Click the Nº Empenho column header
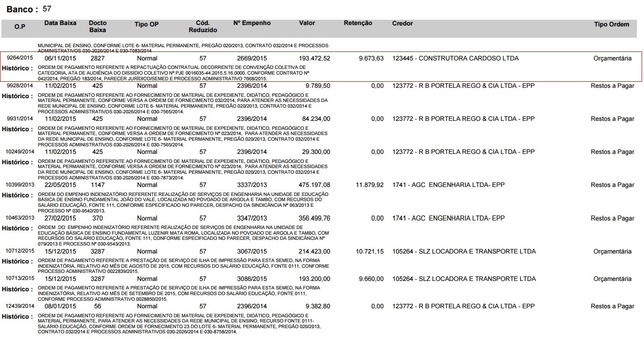 (x=252, y=23)
